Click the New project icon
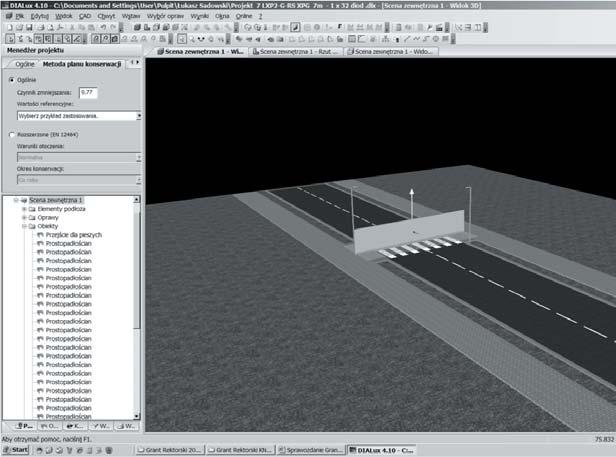This screenshot has width=616, height=457. [10, 28]
